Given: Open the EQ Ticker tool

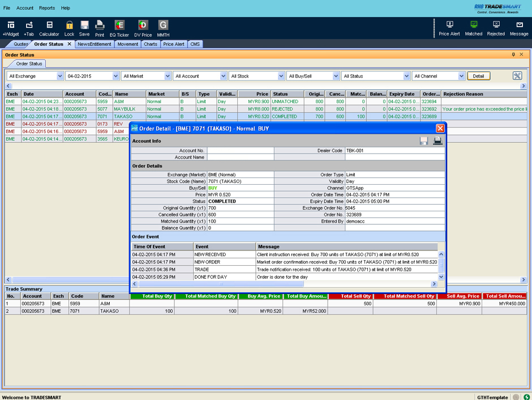Looking at the screenshot, I should [x=119, y=28].
